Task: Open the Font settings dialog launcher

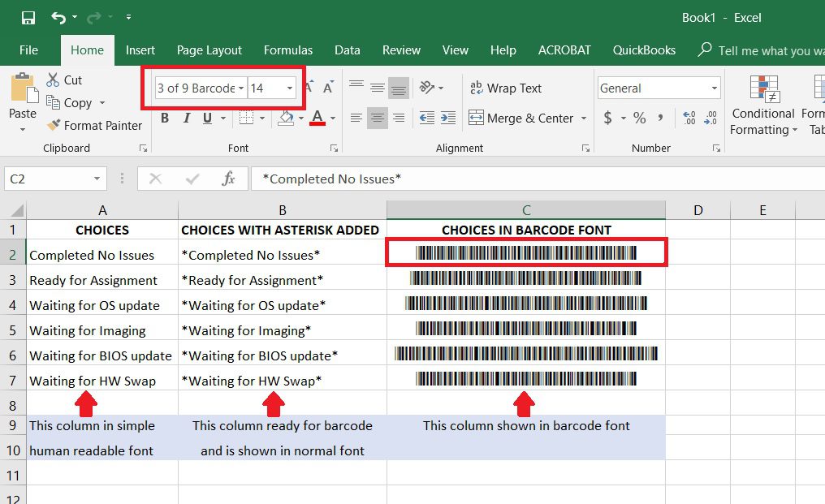Action: coord(334,149)
